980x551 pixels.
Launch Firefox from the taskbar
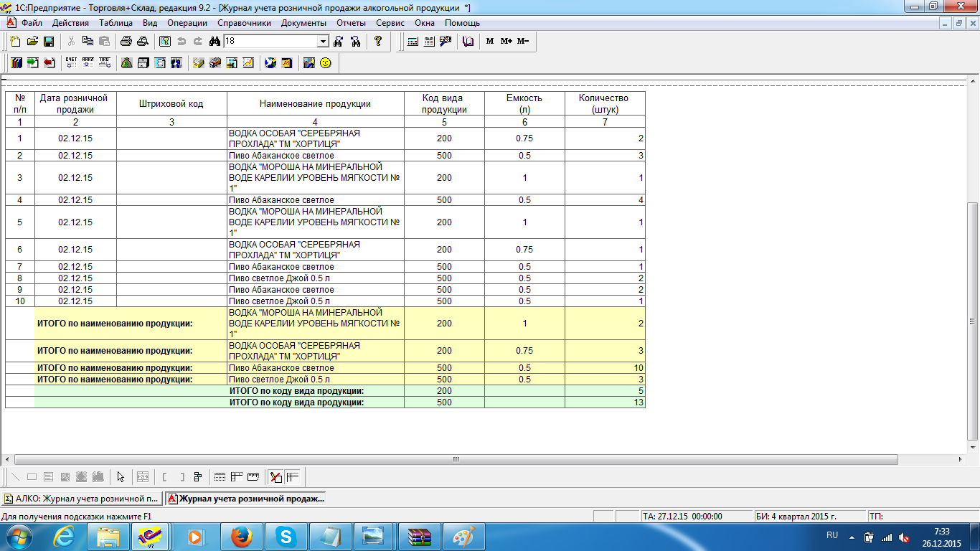241,536
